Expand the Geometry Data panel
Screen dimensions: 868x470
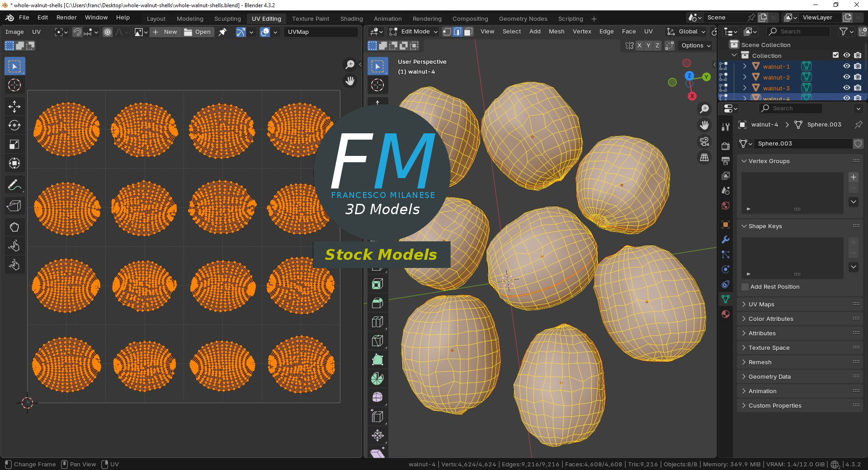[800, 377]
